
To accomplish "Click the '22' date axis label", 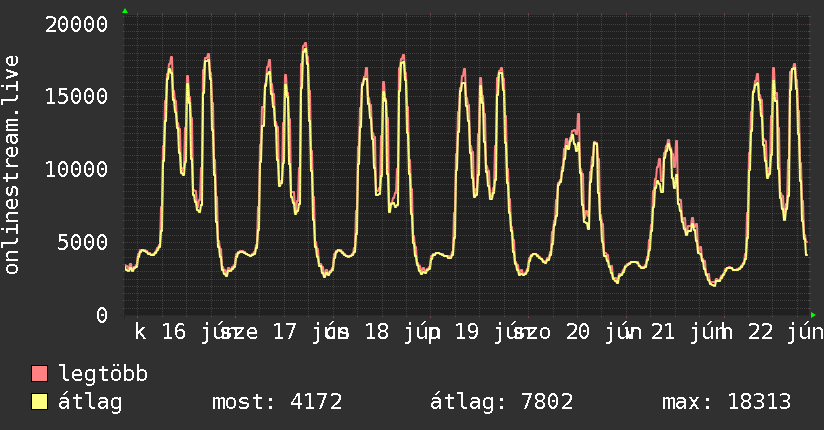I will click(x=760, y=332).
